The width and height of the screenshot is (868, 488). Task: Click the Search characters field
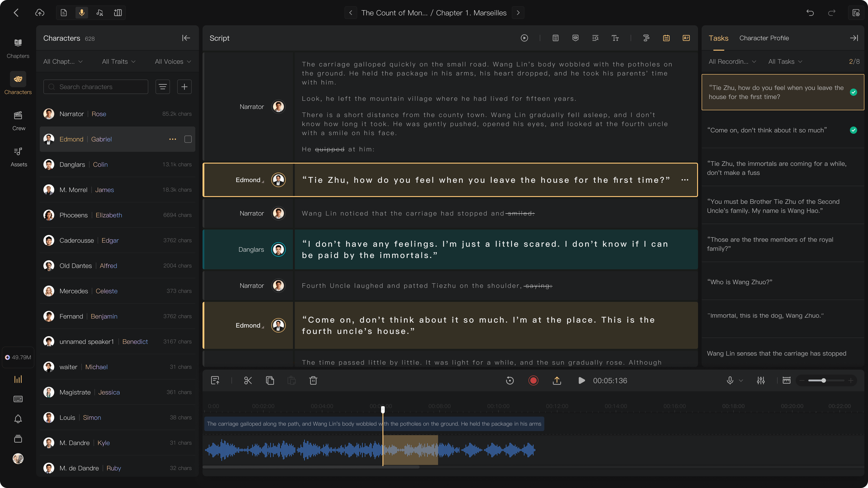point(96,87)
